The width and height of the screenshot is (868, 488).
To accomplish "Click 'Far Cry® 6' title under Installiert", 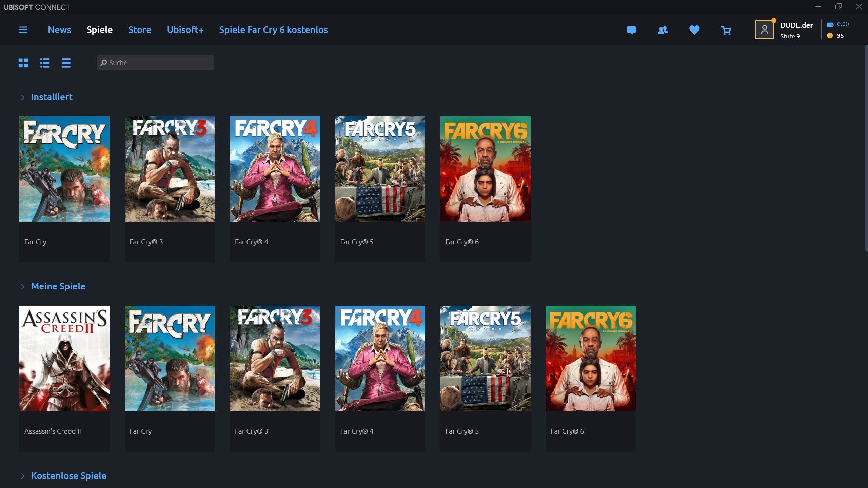I will (462, 242).
